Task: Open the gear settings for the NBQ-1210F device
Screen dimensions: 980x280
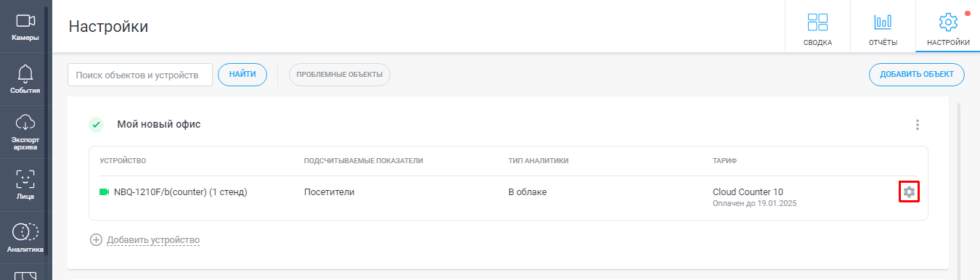Action: (909, 192)
